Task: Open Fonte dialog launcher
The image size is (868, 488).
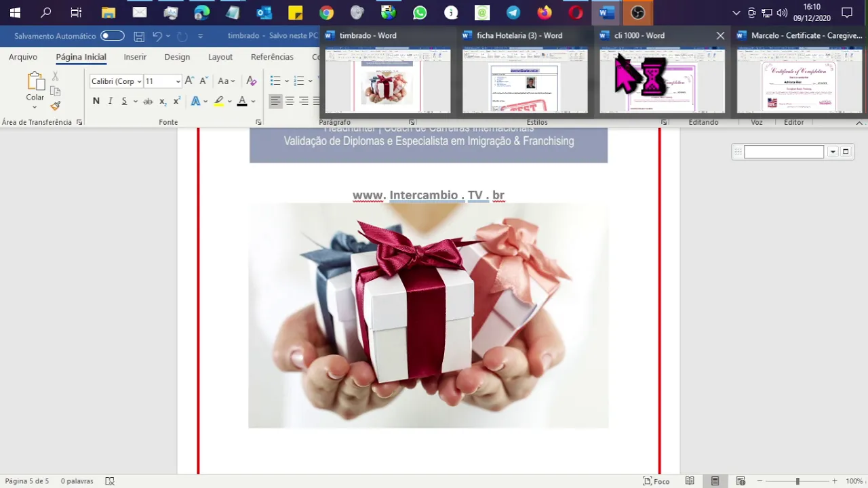Action: (258, 122)
